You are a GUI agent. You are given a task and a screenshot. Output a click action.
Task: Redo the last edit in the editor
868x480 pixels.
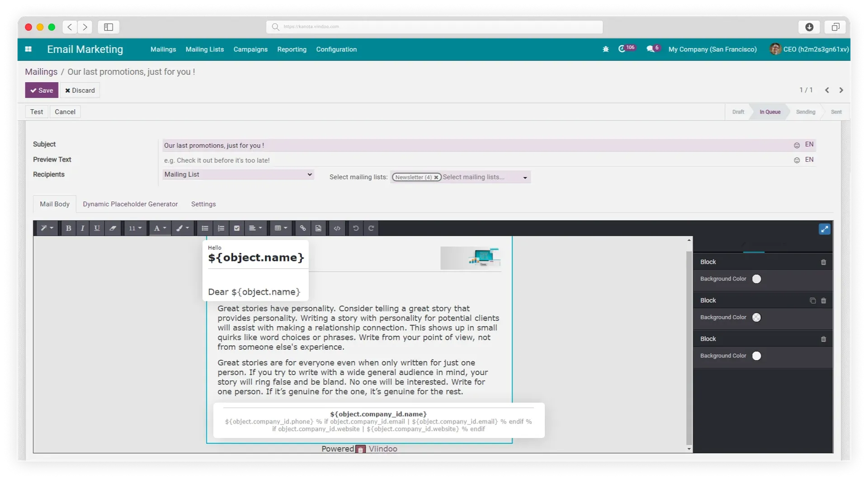[x=371, y=228]
